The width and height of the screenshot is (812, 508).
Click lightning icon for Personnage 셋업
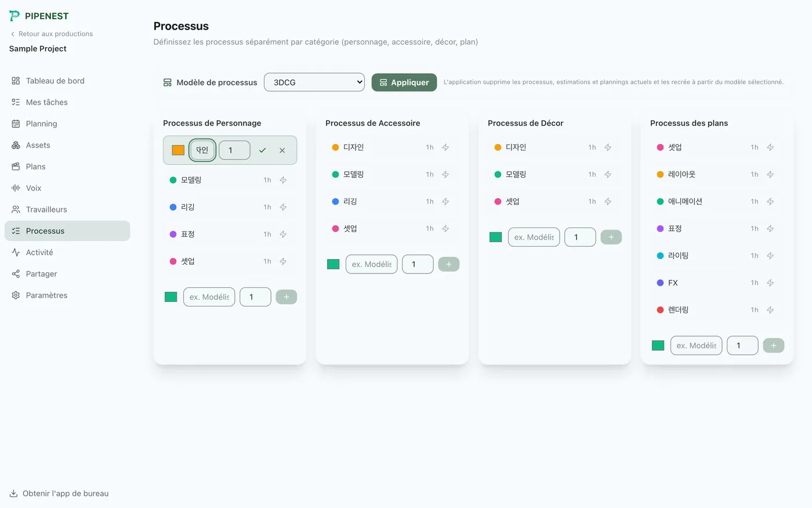(x=283, y=261)
